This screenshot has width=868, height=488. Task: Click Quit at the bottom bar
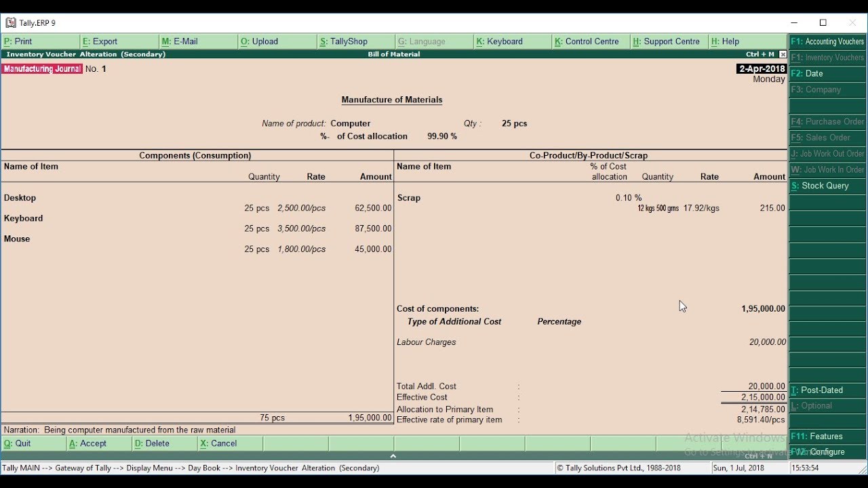33,443
